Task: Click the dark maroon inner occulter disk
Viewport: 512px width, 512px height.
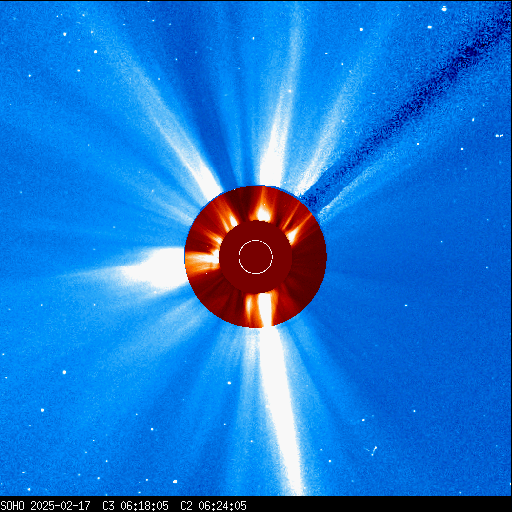Action: pyautogui.click(x=256, y=257)
